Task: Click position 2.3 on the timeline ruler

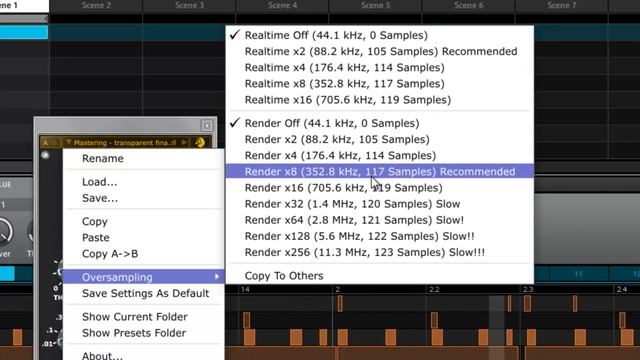Action: [x=528, y=289]
